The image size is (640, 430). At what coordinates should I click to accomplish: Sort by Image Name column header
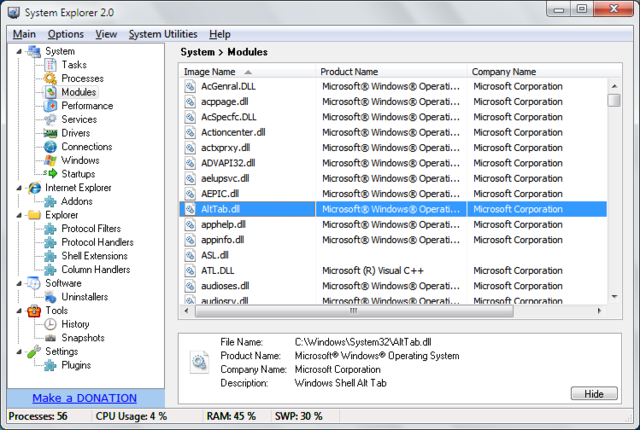(x=247, y=72)
